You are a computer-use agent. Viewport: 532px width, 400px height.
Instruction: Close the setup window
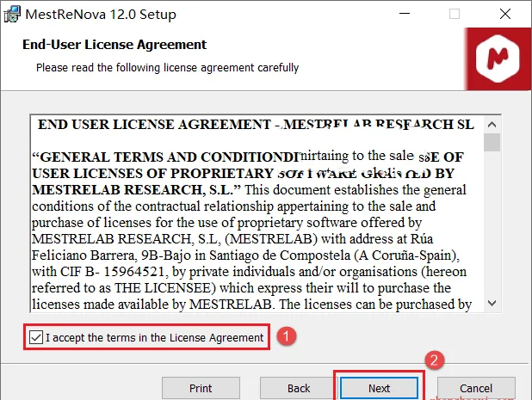[505, 14]
